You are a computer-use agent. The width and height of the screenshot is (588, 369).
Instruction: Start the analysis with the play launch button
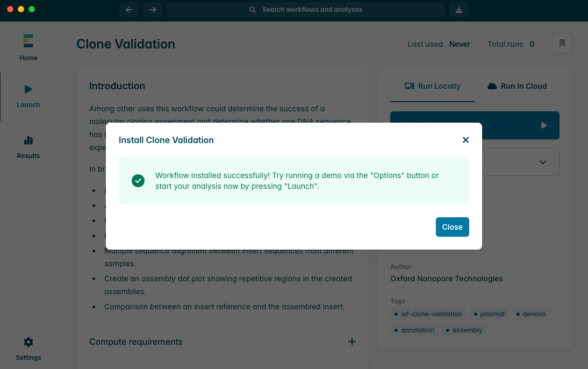click(x=543, y=125)
